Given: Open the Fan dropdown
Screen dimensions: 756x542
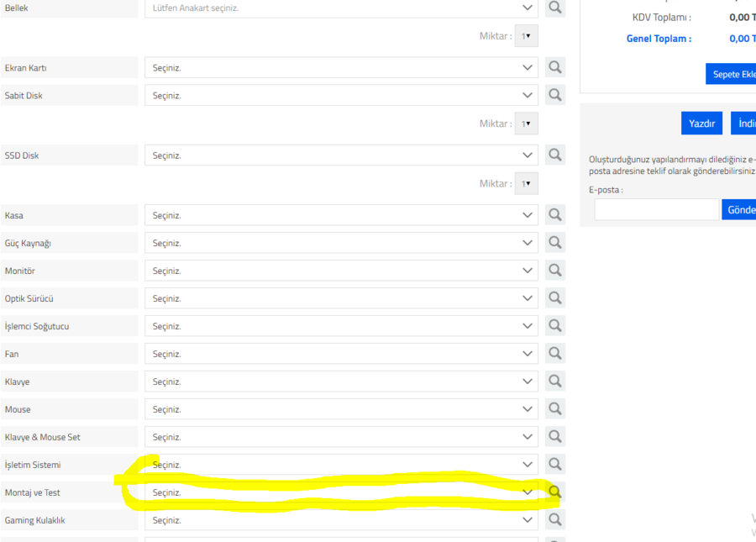Looking at the screenshot, I should 341,354.
